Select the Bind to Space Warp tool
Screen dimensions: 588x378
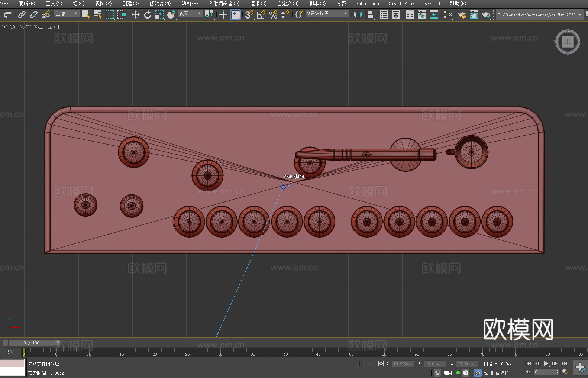(x=46, y=14)
